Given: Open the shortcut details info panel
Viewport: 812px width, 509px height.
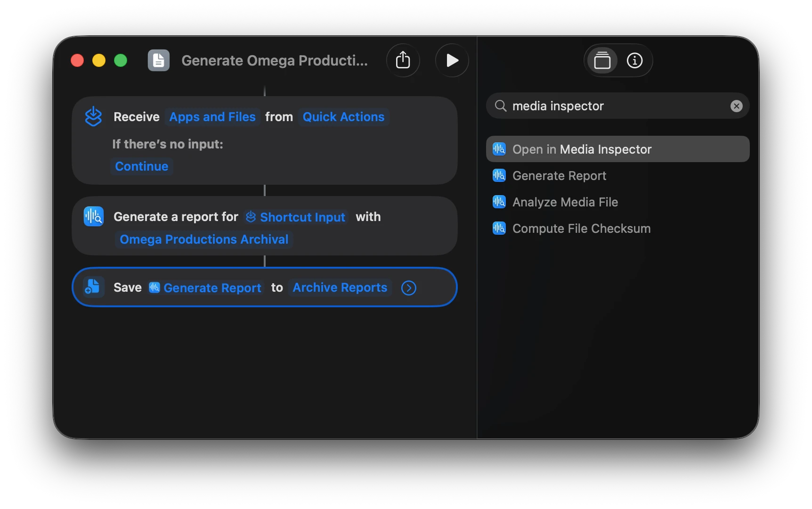Looking at the screenshot, I should point(634,60).
